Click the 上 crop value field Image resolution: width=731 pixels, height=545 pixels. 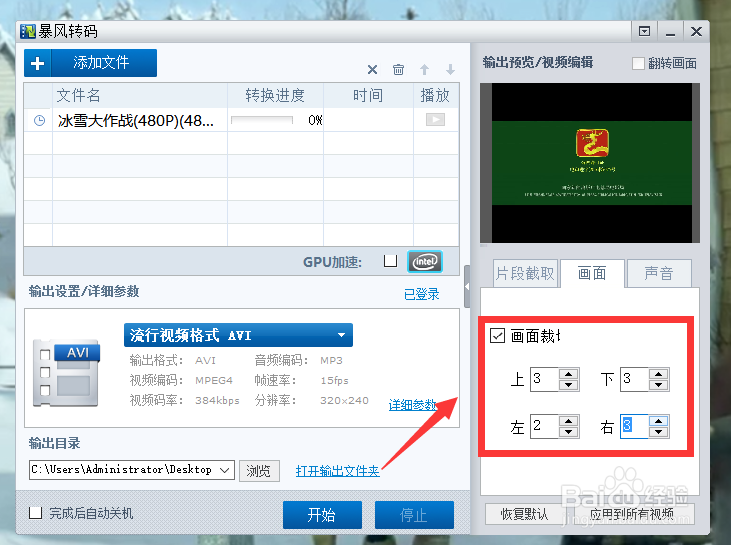[544, 379]
